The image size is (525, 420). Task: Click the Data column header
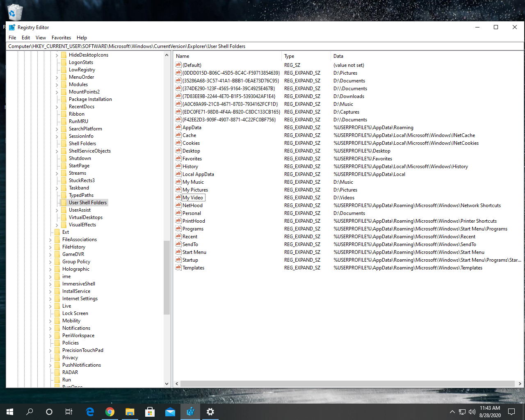(427, 56)
